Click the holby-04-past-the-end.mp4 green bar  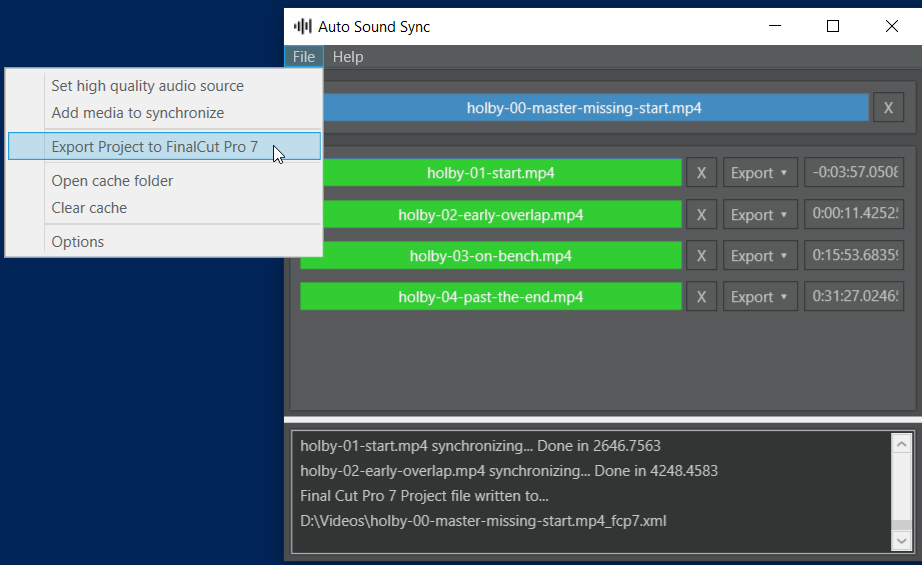coord(490,297)
